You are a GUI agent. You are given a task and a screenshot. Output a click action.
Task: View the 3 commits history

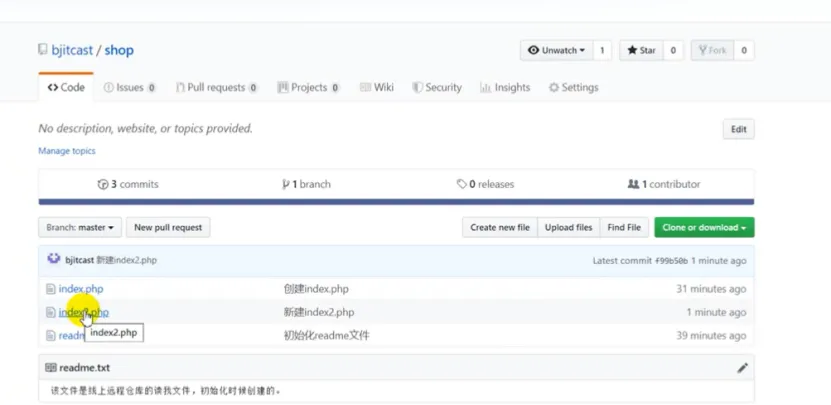pos(128,184)
